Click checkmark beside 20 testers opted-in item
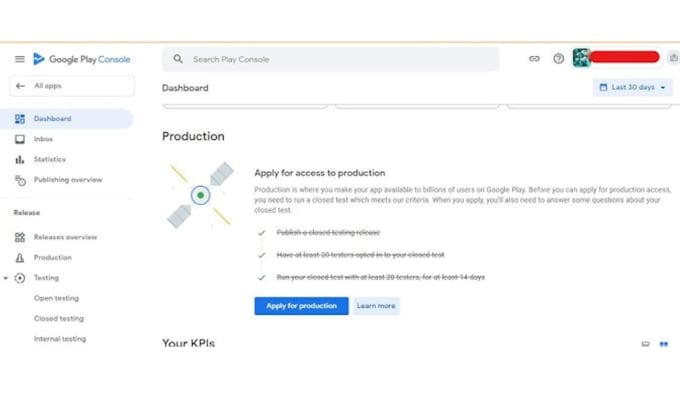This screenshot has width=680, height=409. click(x=262, y=255)
